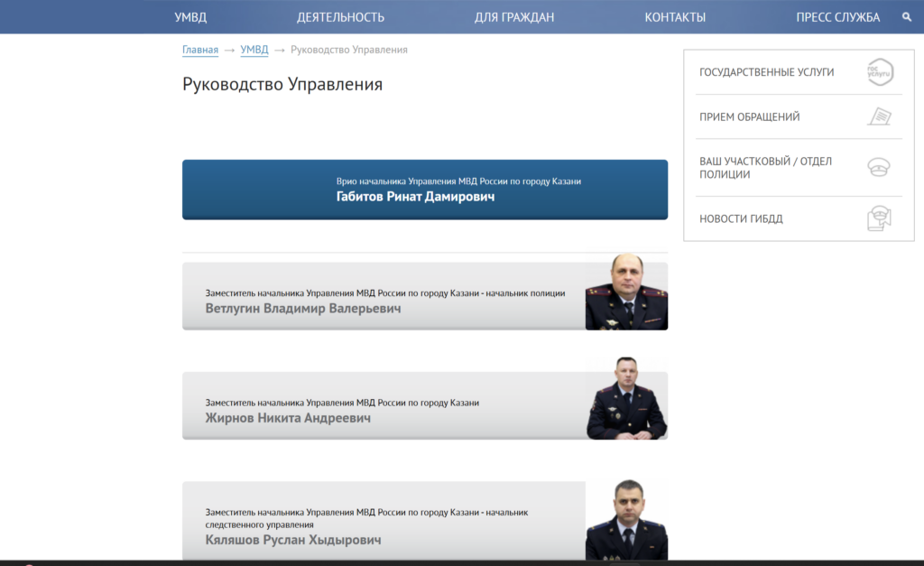
Task: Open the ДЛЯ ГРАЖДАН menu item
Action: pos(514,17)
